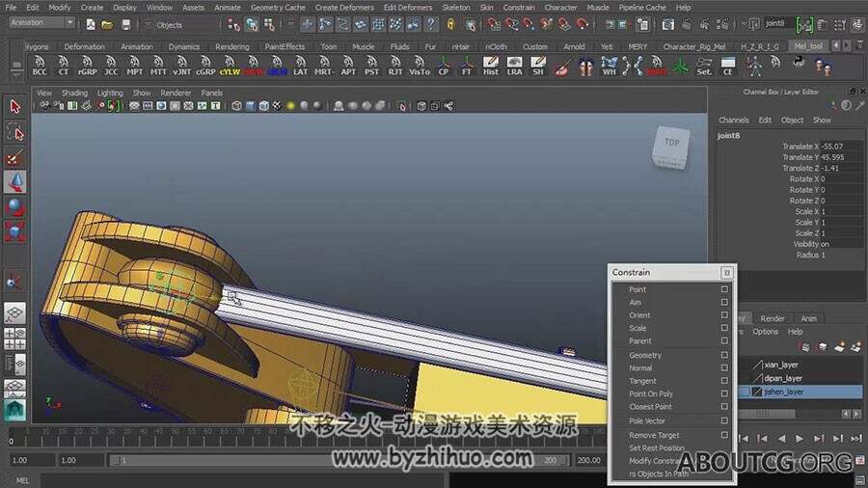The height and width of the screenshot is (488, 868).
Task: Click the rGRP shelf icon
Action: pyautogui.click(x=87, y=66)
